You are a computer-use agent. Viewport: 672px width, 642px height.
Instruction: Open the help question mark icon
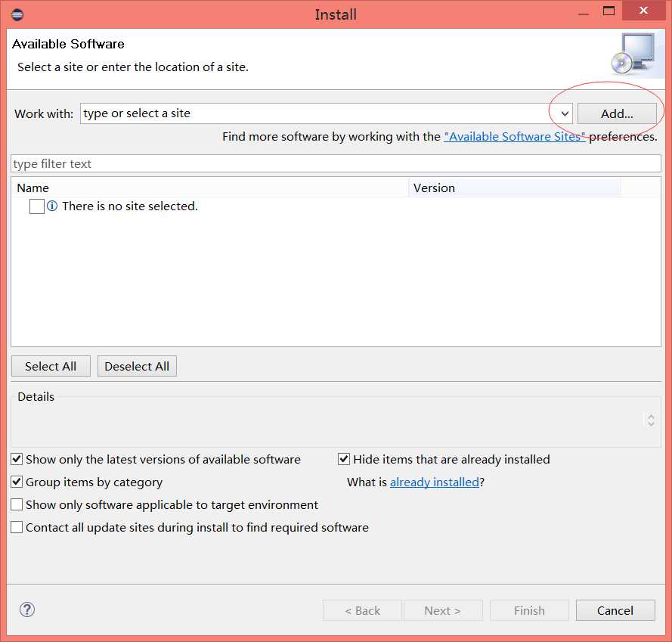27,609
